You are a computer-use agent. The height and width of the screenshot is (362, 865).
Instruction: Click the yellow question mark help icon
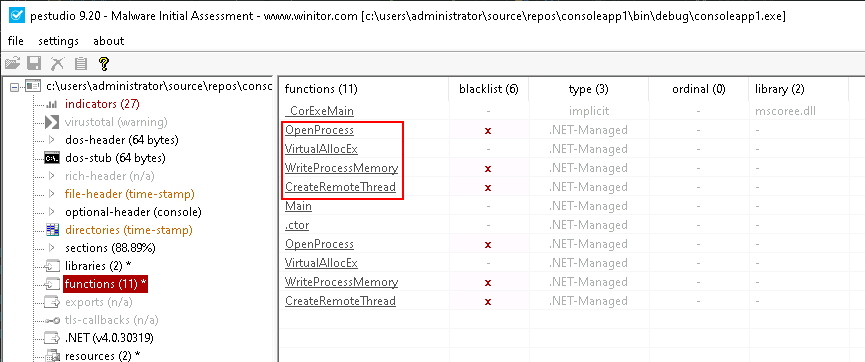(104, 63)
